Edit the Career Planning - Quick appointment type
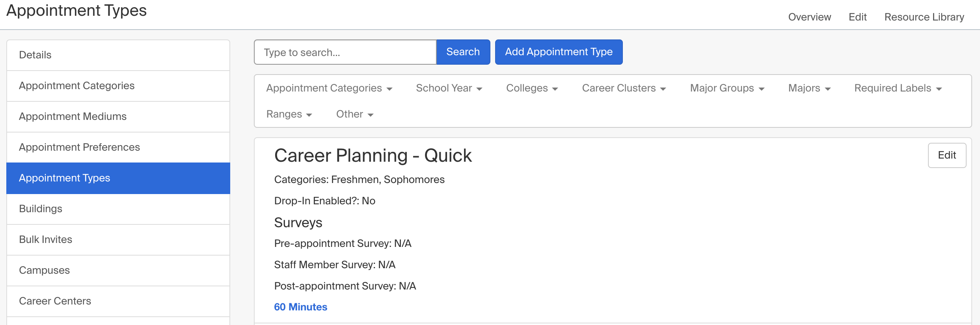 947,155
